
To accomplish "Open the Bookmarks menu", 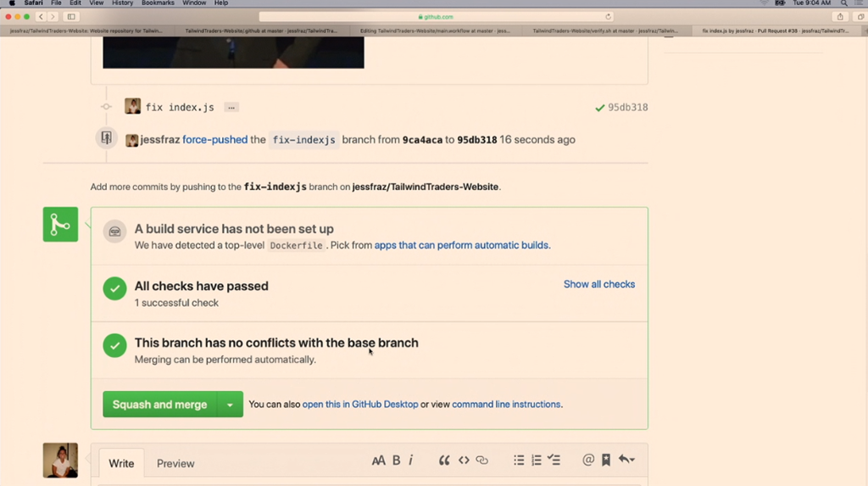I will click(158, 3).
